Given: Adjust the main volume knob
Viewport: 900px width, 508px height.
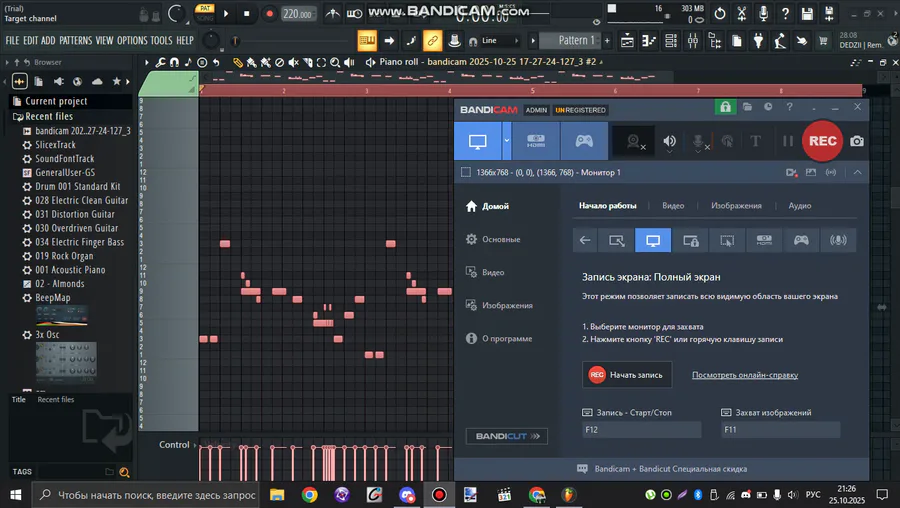Looking at the screenshot, I should pyautogui.click(x=176, y=13).
